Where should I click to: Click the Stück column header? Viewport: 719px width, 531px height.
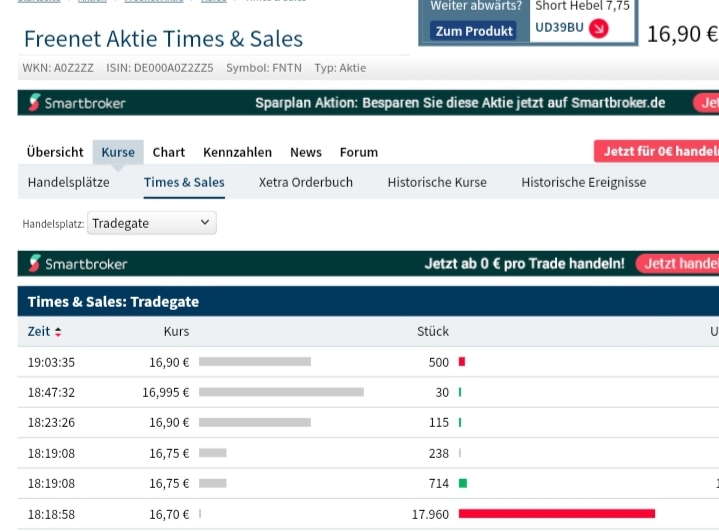pos(433,331)
